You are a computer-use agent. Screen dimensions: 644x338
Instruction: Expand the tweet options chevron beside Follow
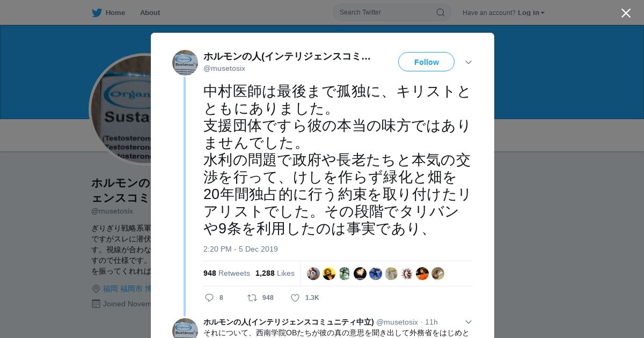pyautogui.click(x=468, y=62)
